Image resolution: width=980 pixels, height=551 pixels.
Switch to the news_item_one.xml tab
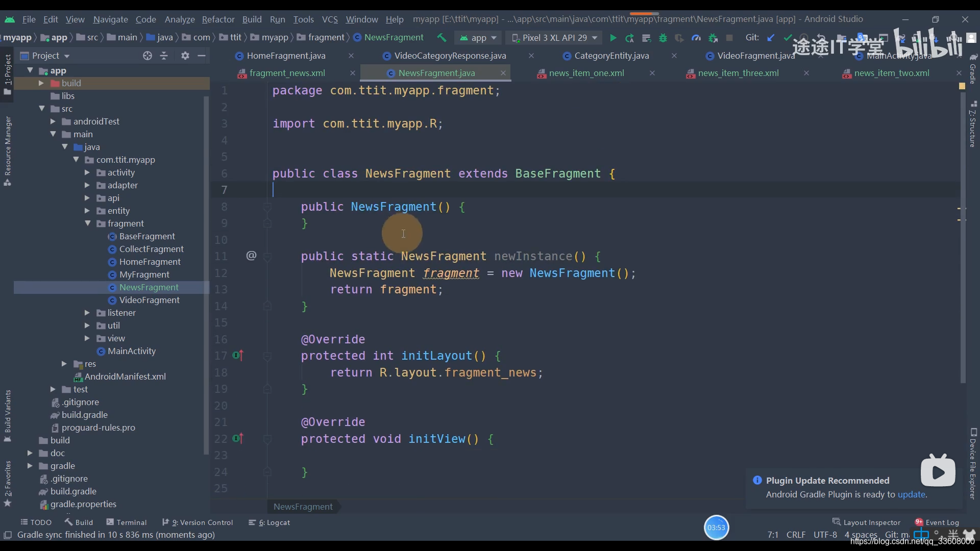pyautogui.click(x=586, y=73)
